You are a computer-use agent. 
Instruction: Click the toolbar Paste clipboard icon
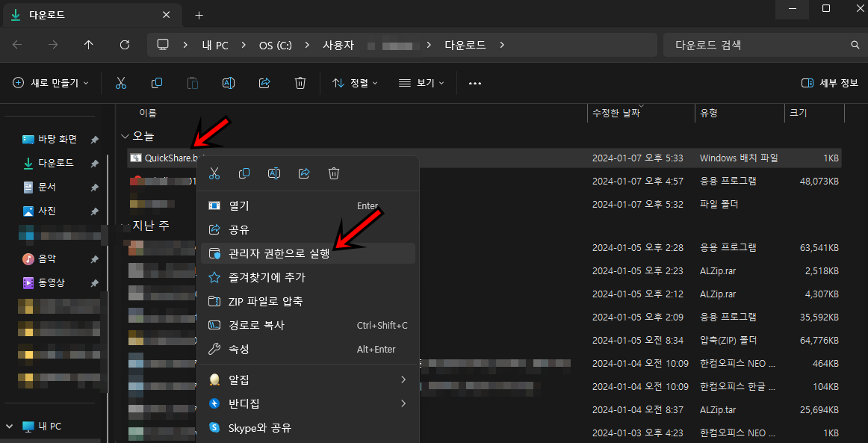click(x=193, y=83)
